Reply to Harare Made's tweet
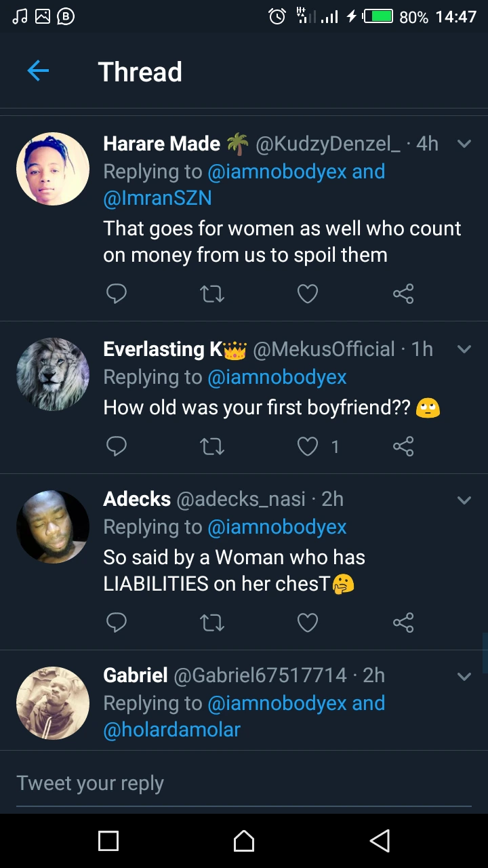Viewport: 488px width, 868px height. click(x=117, y=294)
